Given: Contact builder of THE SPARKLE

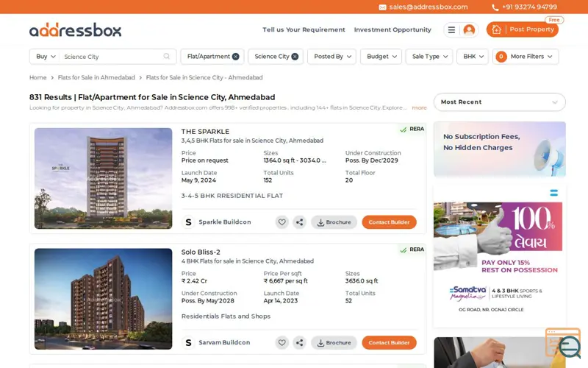Looking at the screenshot, I should [x=389, y=222].
